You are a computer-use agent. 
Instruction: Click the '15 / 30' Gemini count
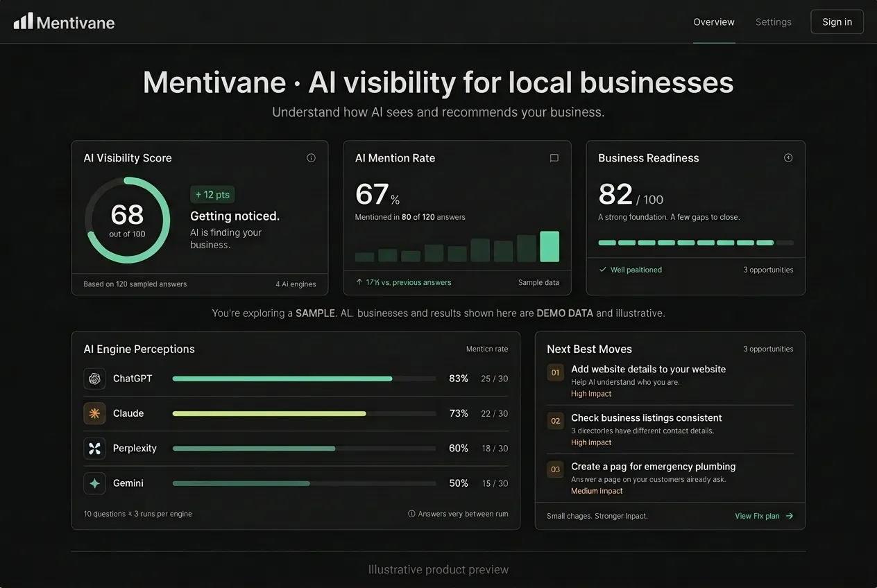coord(495,483)
